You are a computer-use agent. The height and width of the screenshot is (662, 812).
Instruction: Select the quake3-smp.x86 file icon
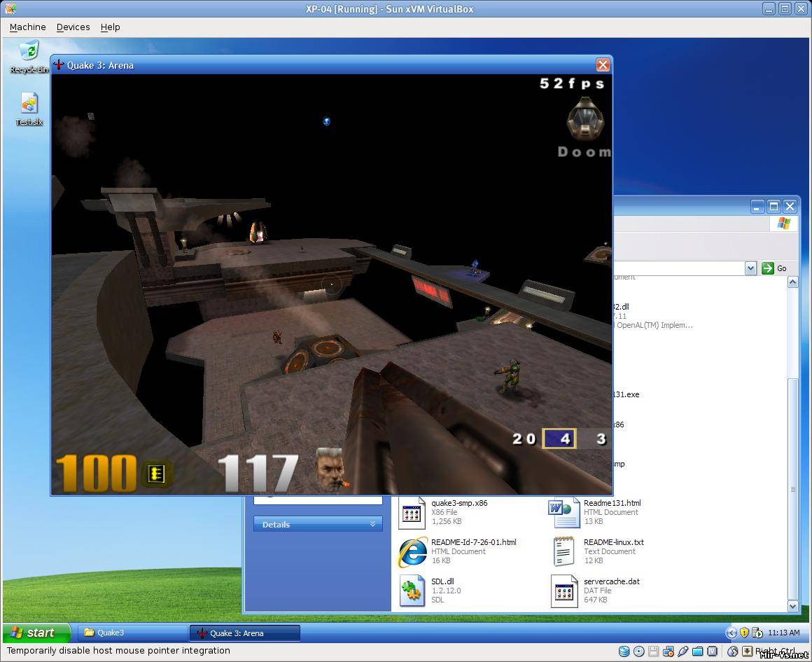click(x=412, y=512)
